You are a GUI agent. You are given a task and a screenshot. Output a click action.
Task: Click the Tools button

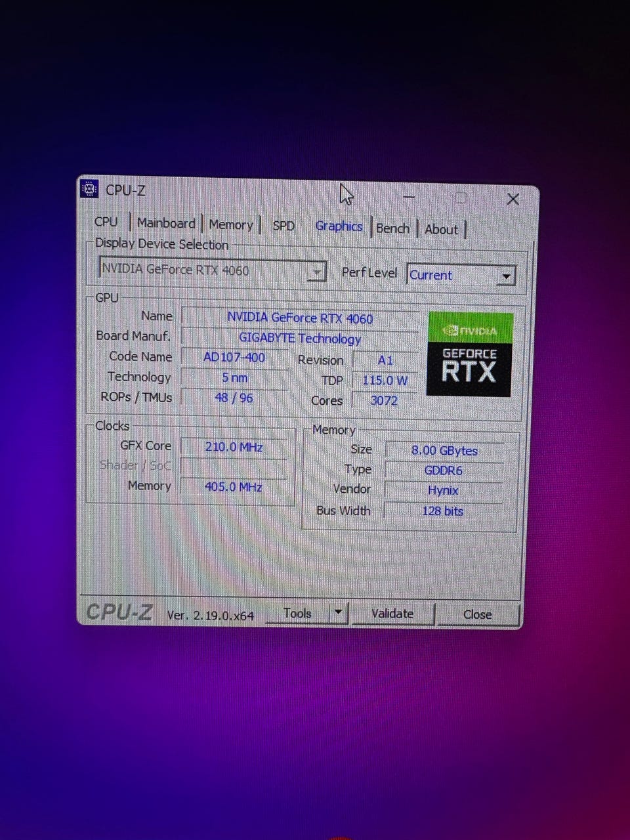tap(297, 613)
